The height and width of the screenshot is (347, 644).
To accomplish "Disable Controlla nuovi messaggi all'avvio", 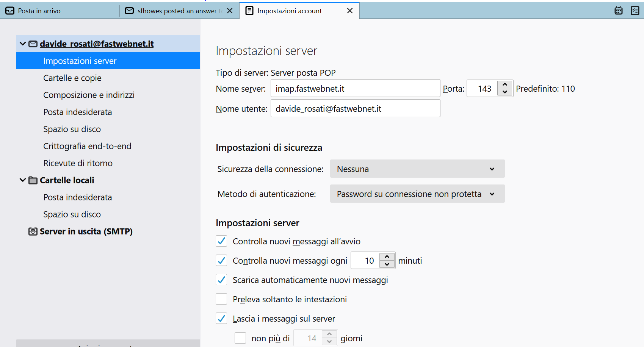I will (x=221, y=241).
